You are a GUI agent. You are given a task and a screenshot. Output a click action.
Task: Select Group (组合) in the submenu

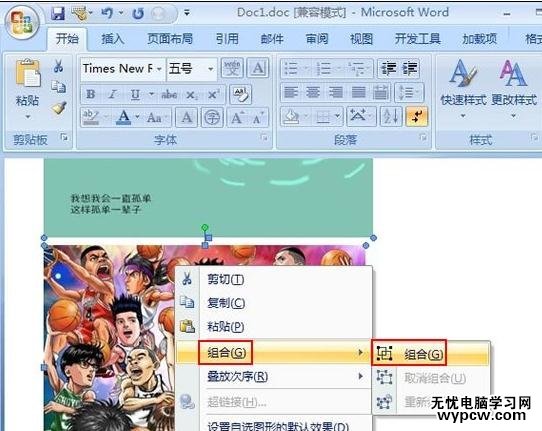point(431,354)
